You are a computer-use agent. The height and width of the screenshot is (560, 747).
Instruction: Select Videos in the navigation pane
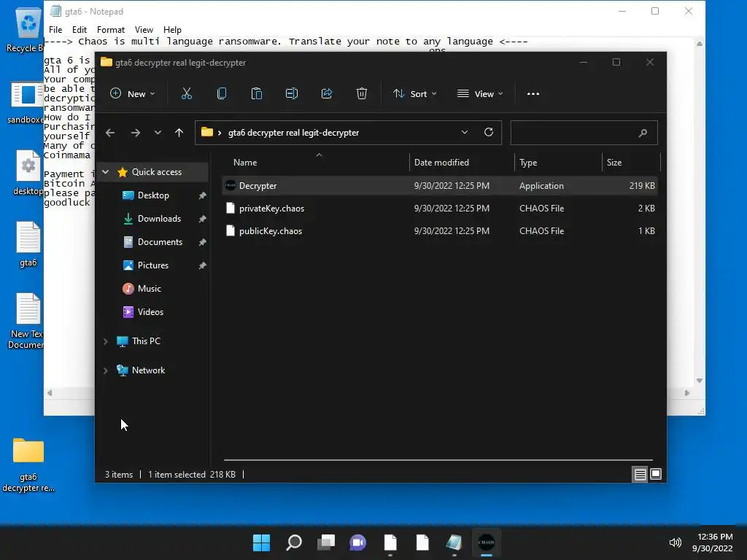153,312
